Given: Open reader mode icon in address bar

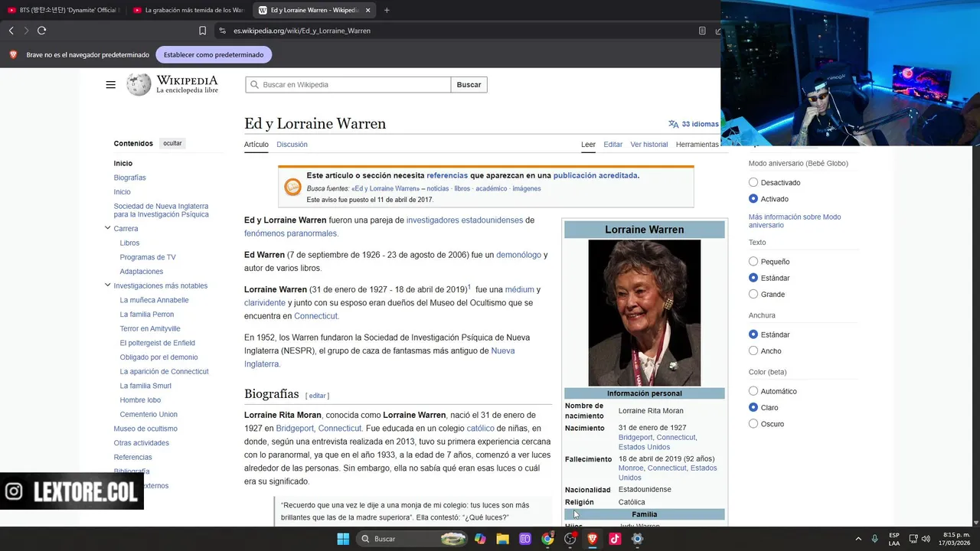Looking at the screenshot, I should tap(702, 31).
